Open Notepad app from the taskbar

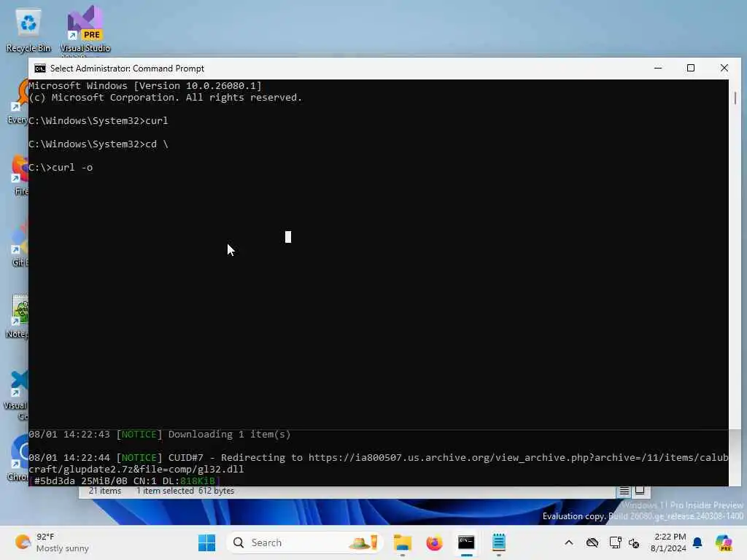[499, 542]
